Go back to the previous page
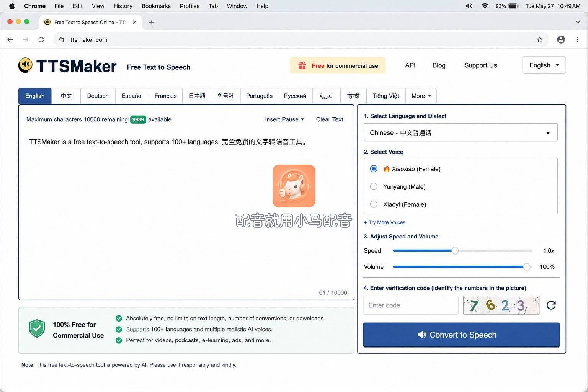This screenshot has width=588, height=392. 10,39
